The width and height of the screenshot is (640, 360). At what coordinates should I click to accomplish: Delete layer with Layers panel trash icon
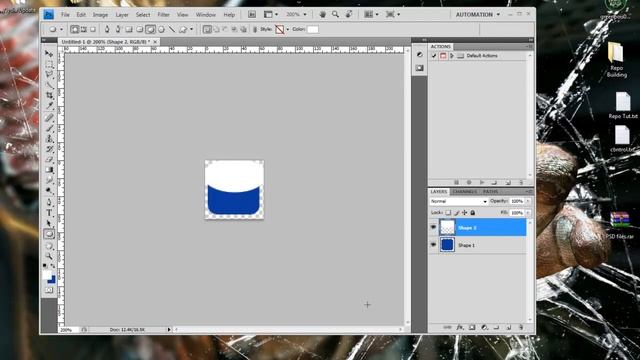click(521, 327)
